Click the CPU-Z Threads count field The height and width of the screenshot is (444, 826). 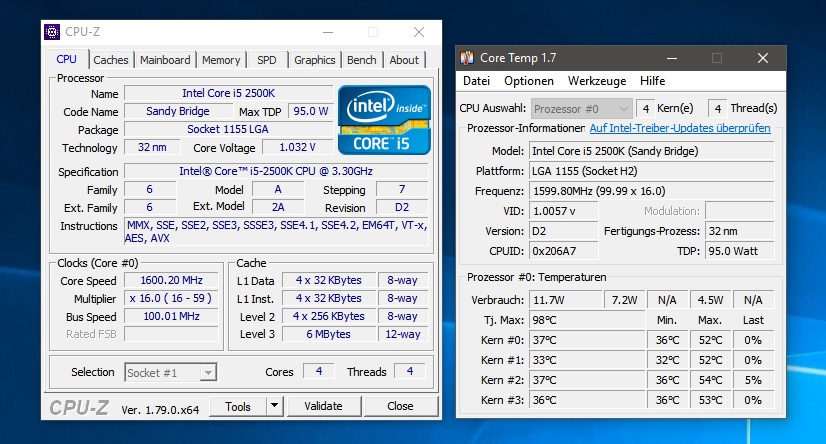(410, 371)
